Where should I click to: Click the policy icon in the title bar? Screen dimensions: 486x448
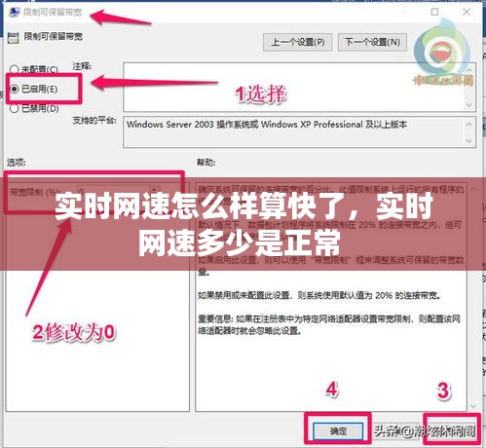(14, 13)
